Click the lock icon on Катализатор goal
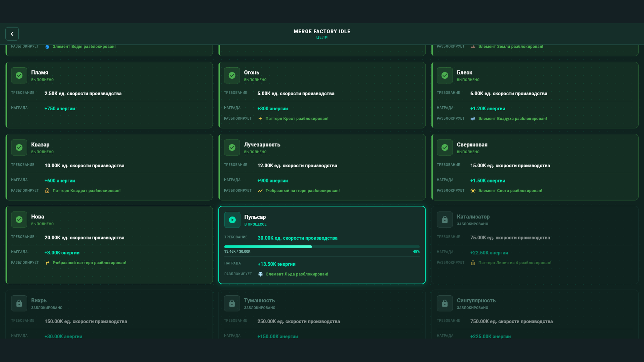Viewport: 644px width, 362px height. coord(445,219)
